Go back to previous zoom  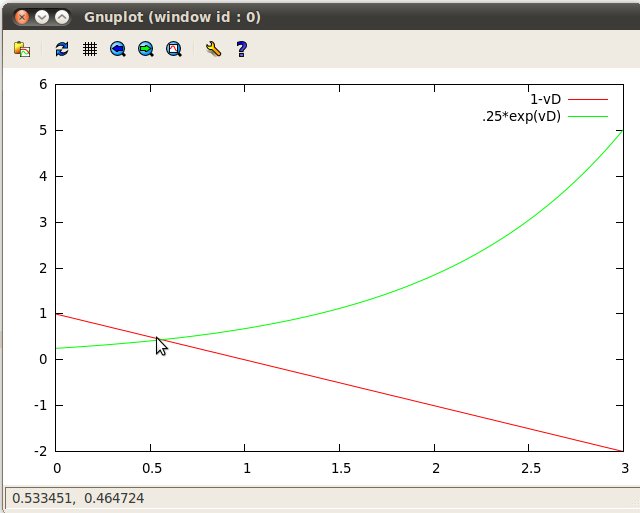tap(118, 48)
